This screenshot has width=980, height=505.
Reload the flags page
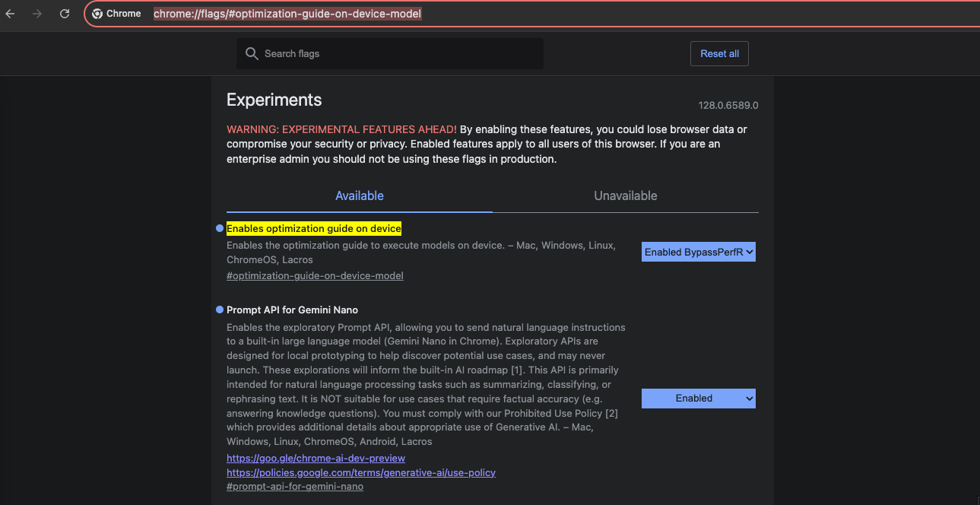pyautogui.click(x=65, y=14)
